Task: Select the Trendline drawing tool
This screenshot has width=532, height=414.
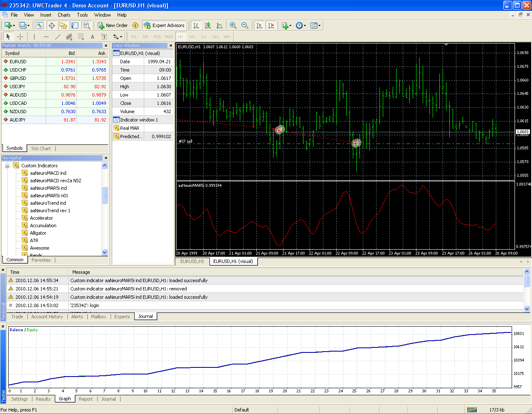Action: point(57,37)
